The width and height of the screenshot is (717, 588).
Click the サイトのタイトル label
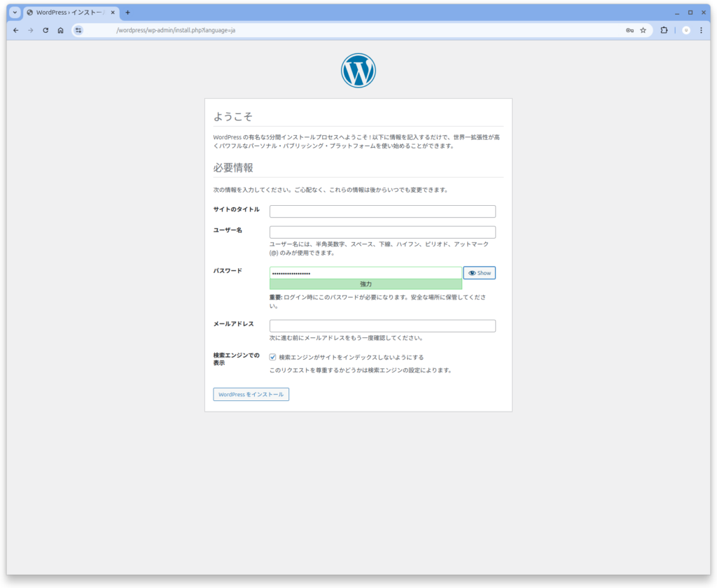[236, 209]
